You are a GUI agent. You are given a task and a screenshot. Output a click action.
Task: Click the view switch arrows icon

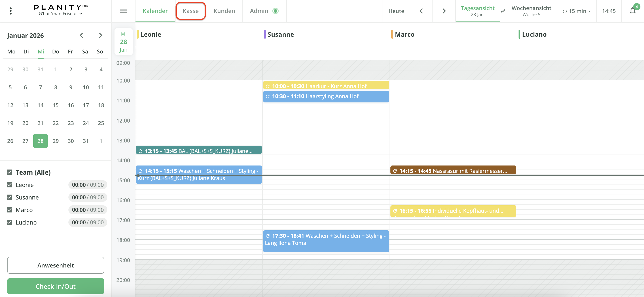coord(503,11)
